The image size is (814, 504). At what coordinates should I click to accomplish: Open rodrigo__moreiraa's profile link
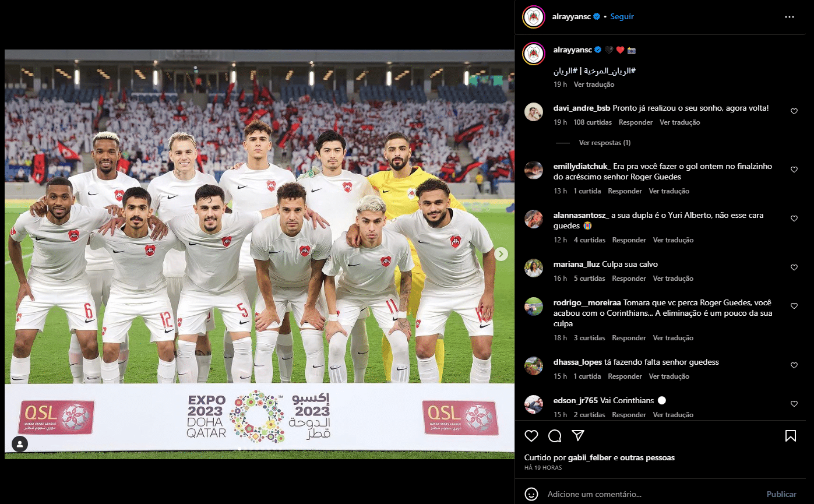587,303
